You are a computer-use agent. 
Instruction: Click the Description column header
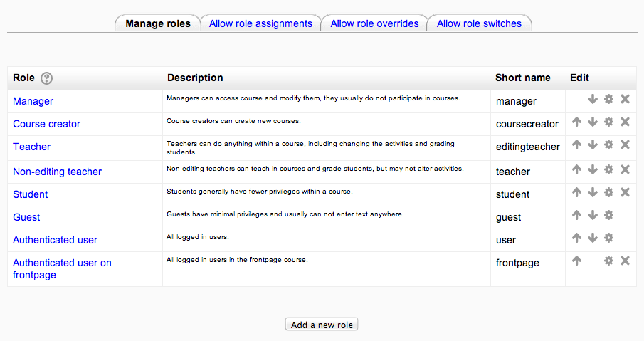(195, 78)
